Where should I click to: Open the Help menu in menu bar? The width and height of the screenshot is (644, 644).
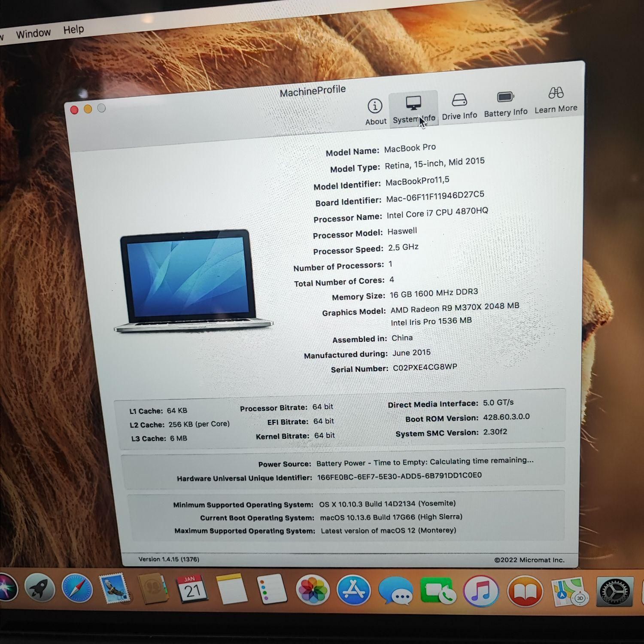coord(73,30)
